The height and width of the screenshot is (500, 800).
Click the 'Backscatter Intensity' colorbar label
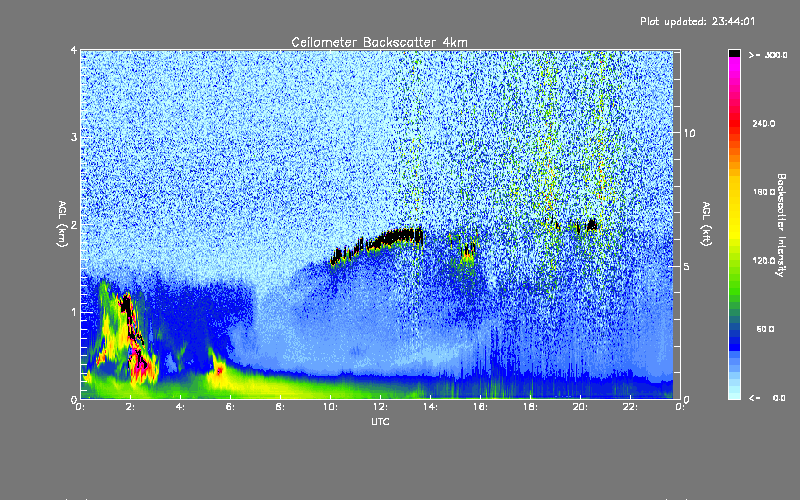pyautogui.click(x=781, y=225)
